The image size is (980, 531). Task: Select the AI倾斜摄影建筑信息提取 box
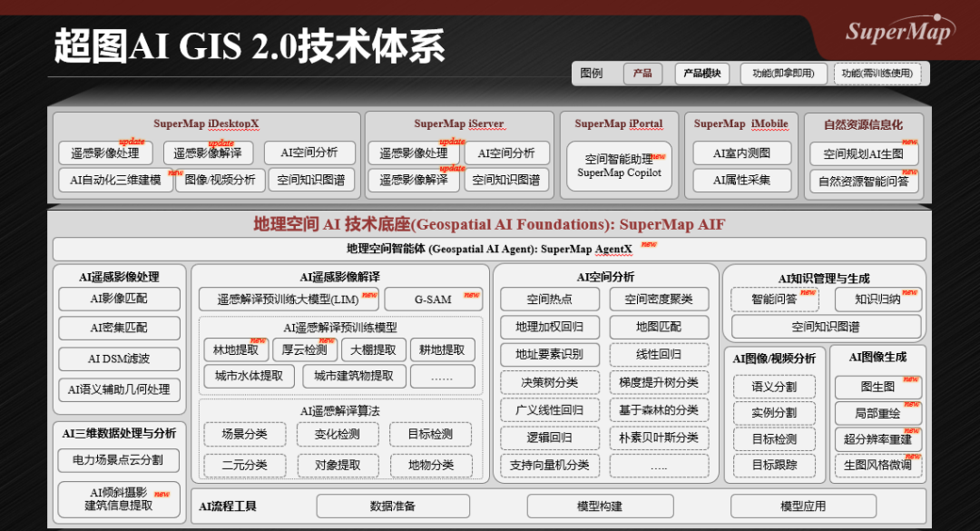tap(119, 499)
